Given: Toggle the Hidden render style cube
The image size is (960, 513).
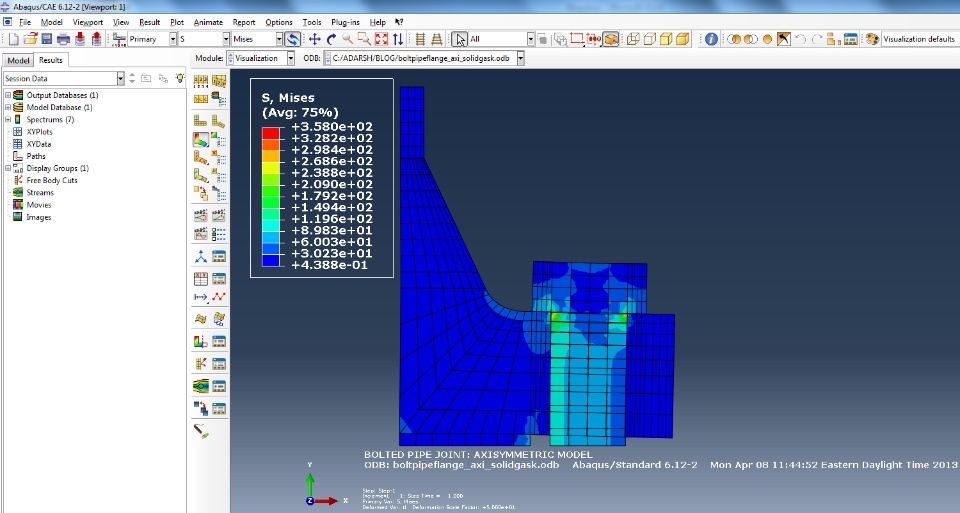Looking at the screenshot, I should click(x=650, y=39).
